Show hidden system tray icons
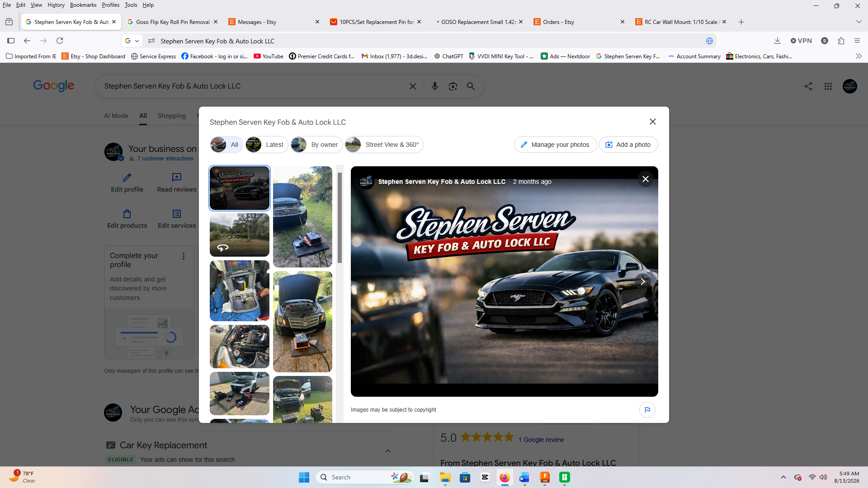Screen dimensions: 868x488 [x=783, y=477]
